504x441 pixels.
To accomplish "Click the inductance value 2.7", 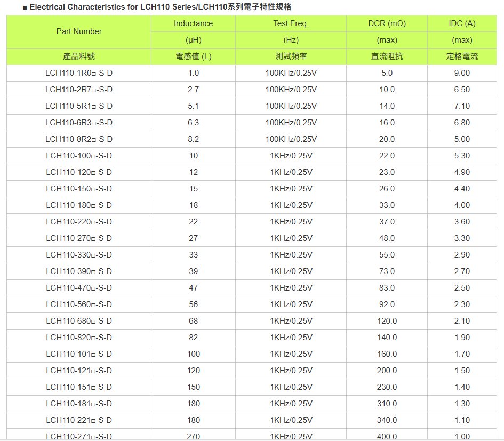I will (x=193, y=90).
